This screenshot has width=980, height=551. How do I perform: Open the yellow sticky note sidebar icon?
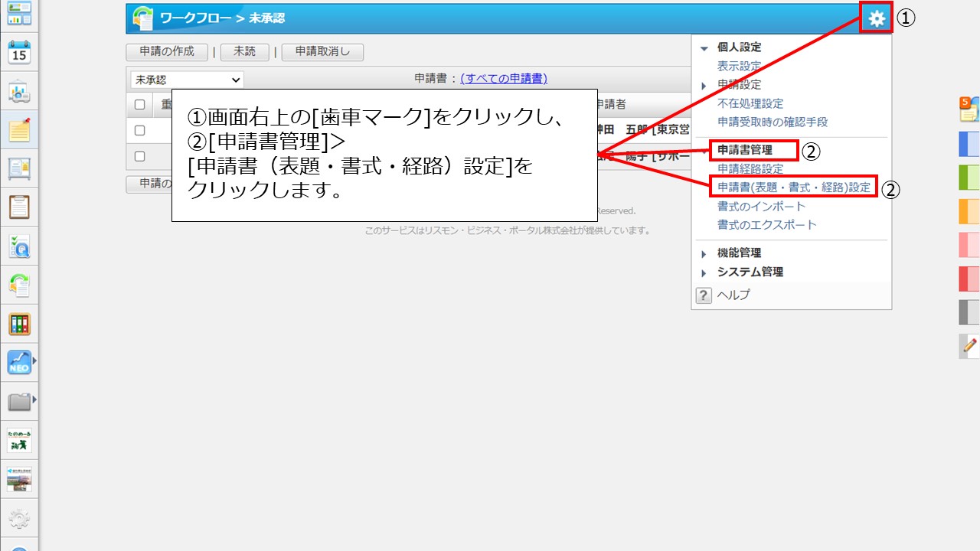(x=19, y=131)
